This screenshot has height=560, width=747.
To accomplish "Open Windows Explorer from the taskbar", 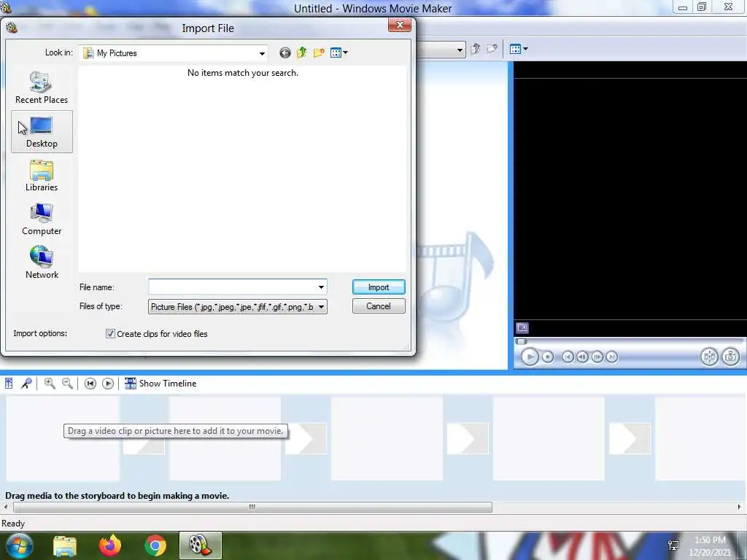I will (65, 545).
